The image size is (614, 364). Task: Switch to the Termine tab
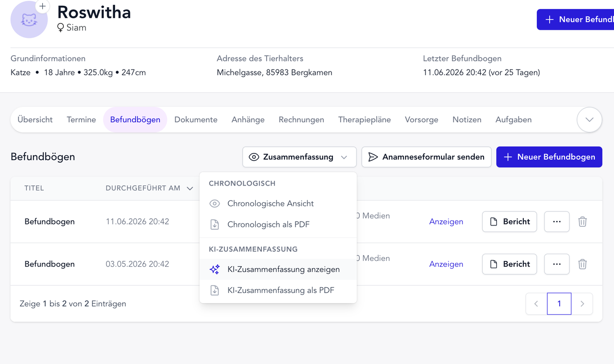click(81, 119)
